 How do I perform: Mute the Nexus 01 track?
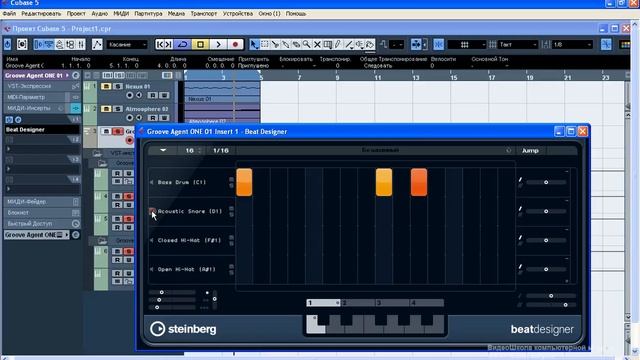(106, 86)
